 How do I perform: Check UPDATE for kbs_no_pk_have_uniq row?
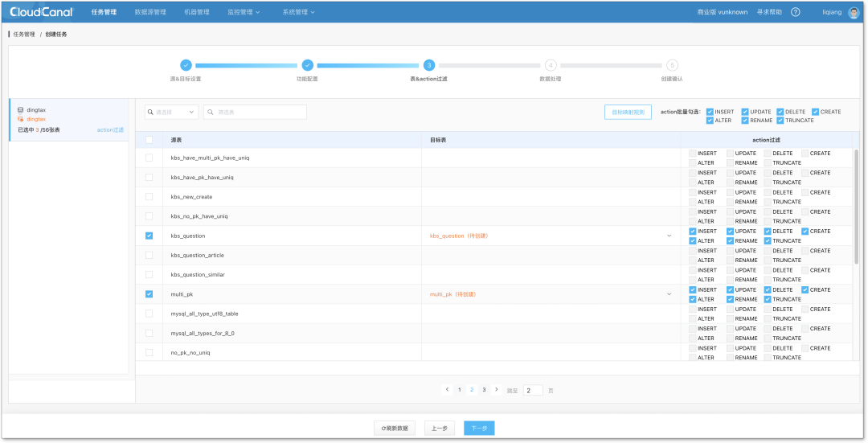click(x=730, y=211)
